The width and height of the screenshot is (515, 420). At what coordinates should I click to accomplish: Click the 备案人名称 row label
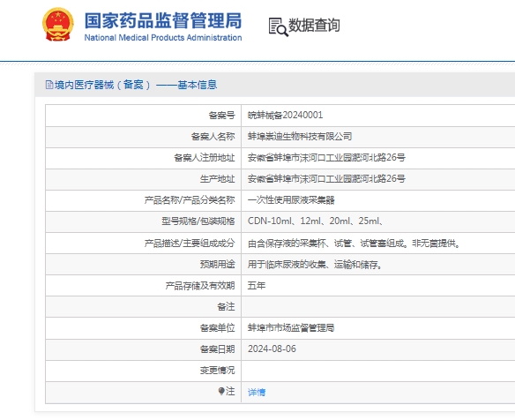(213, 136)
